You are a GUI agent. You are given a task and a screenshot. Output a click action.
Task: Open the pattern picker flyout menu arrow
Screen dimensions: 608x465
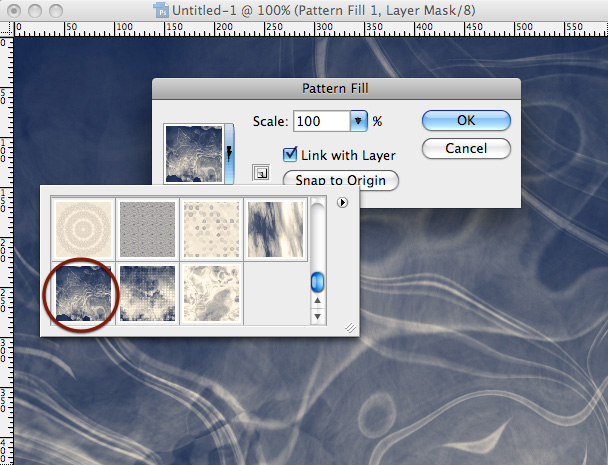coord(342,202)
